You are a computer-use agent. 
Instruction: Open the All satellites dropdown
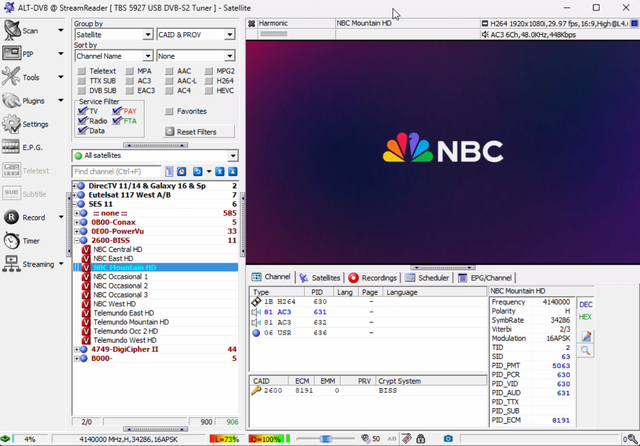point(155,155)
